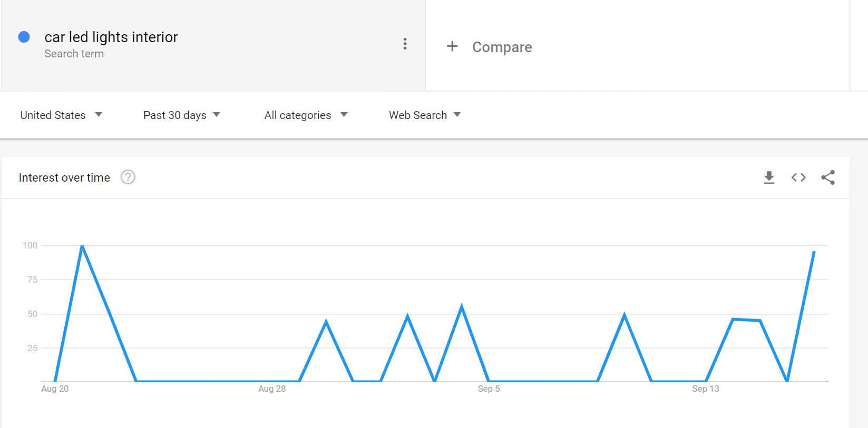Image resolution: width=868 pixels, height=428 pixels.
Task: Click the download CSV icon
Action: coord(769,177)
